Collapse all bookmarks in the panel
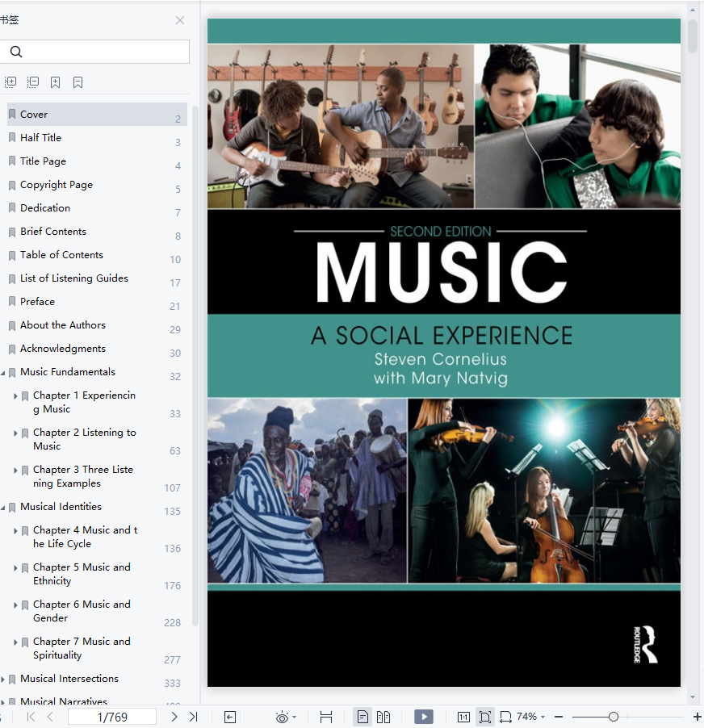The height and width of the screenshot is (728, 704). [x=33, y=82]
